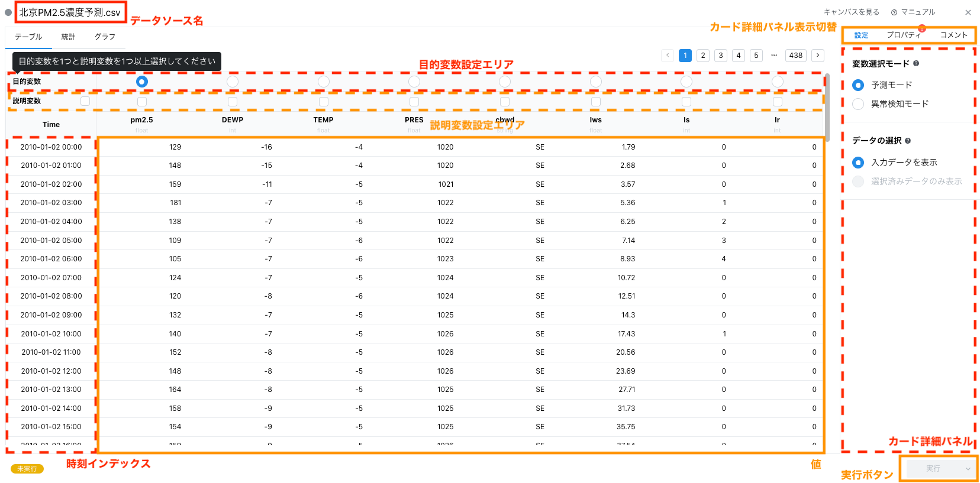Check the select-all 説明変数 checkbox

[x=85, y=101]
